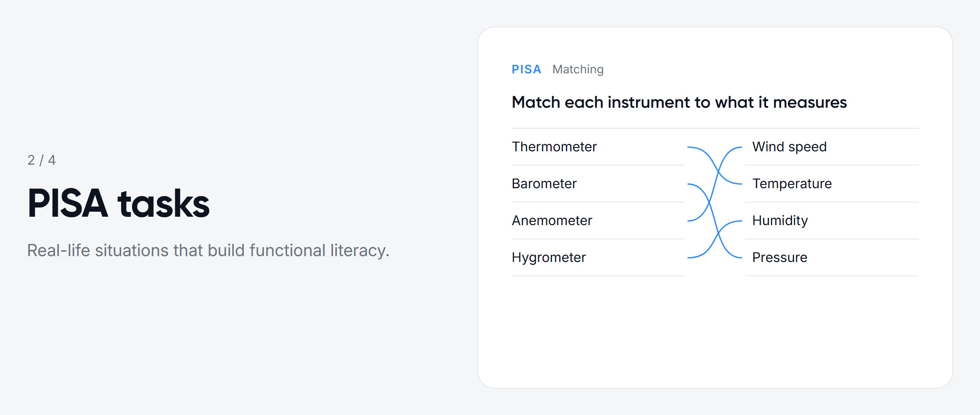Select the Hygrometer item

click(x=598, y=257)
